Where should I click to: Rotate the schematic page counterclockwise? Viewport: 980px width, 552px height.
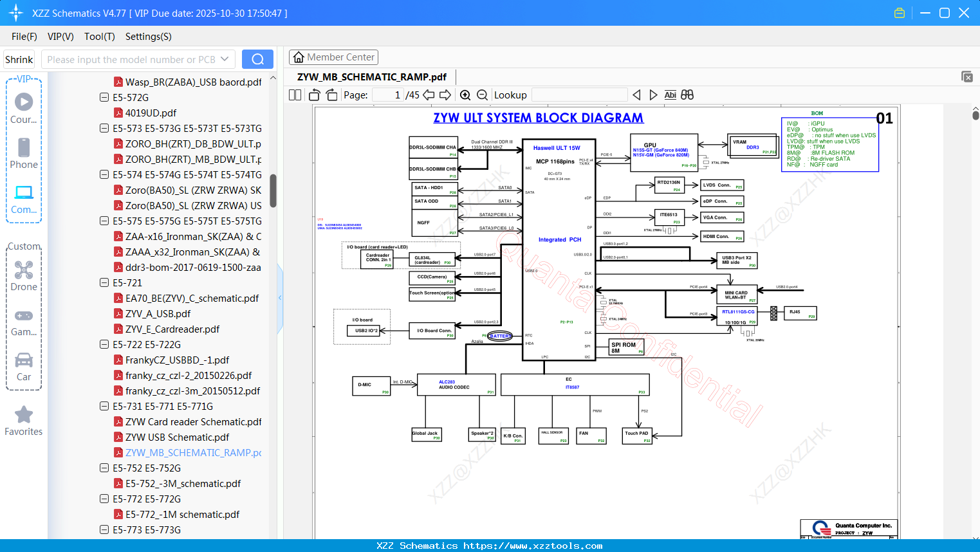coord(315,95)
